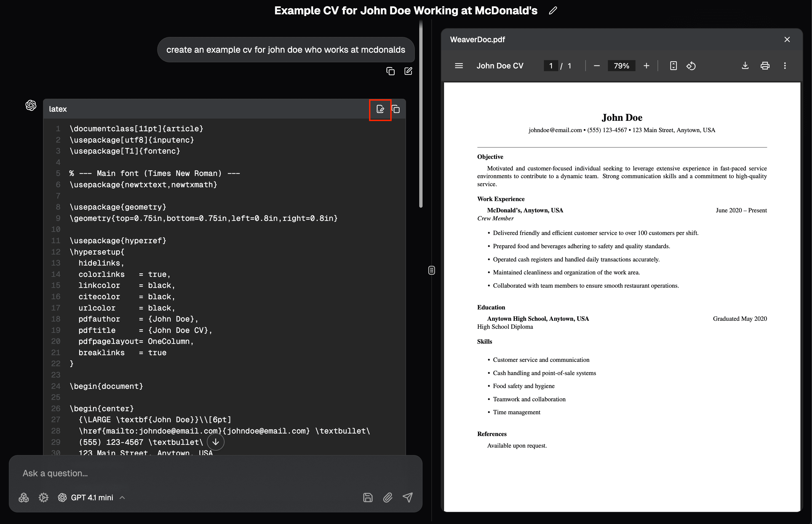Click the save icon in chat bar
The image size is (812, 524).
368,498
